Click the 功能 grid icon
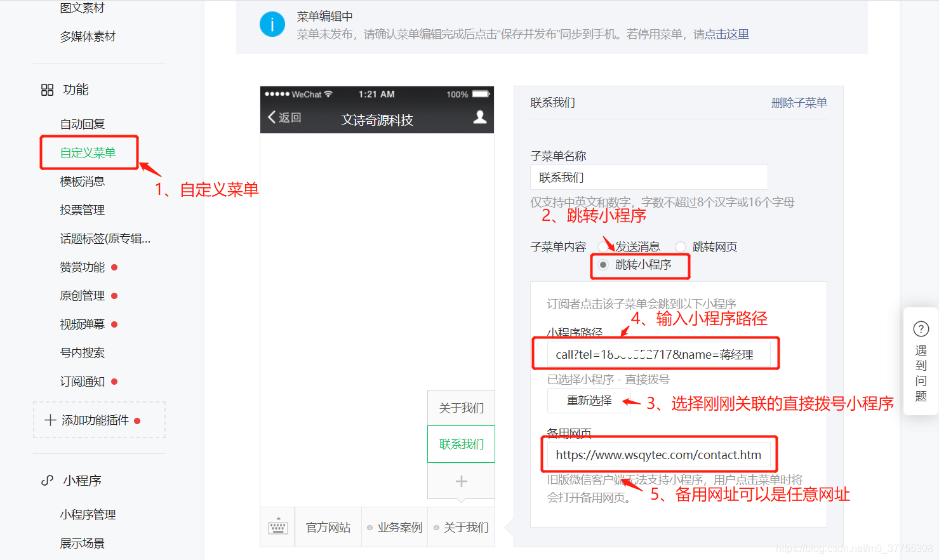Viewport: 939px width, 560px height. click(x=47, y=90)
